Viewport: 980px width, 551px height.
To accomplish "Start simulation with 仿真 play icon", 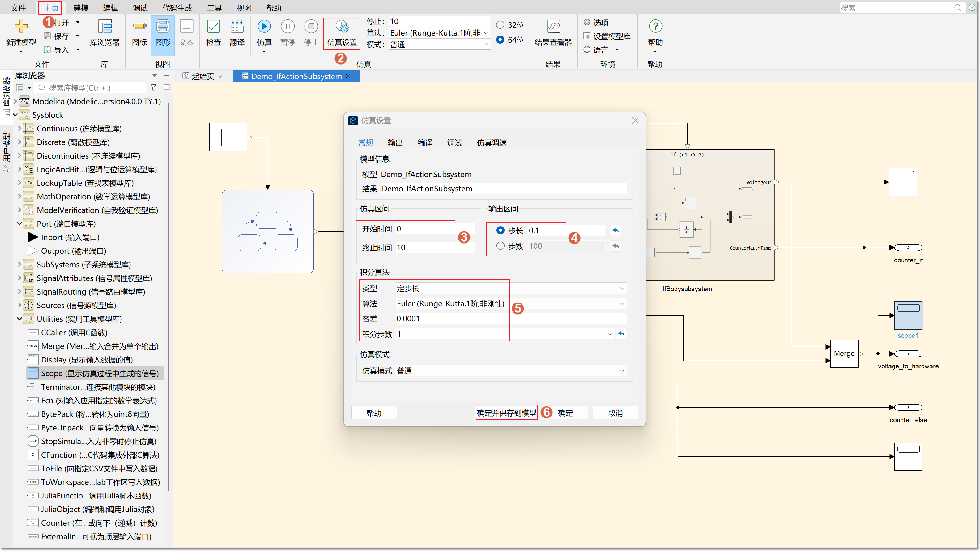I will (x=264, y=27).
